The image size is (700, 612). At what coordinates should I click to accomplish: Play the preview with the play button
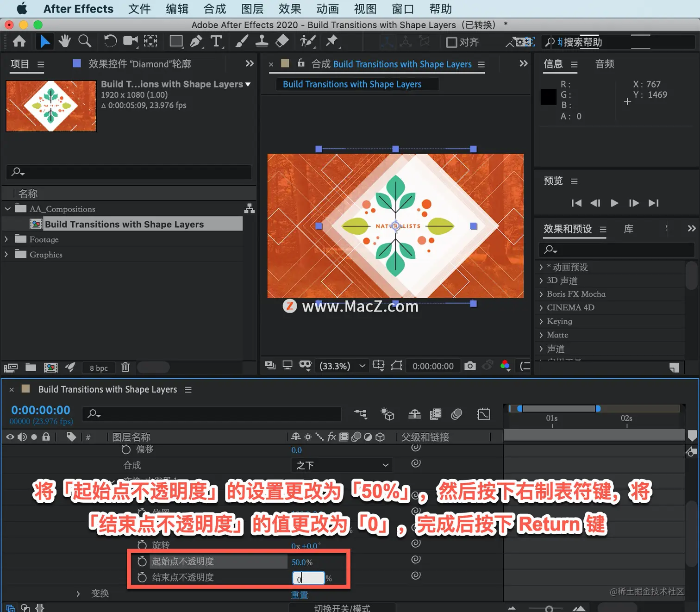614,203
